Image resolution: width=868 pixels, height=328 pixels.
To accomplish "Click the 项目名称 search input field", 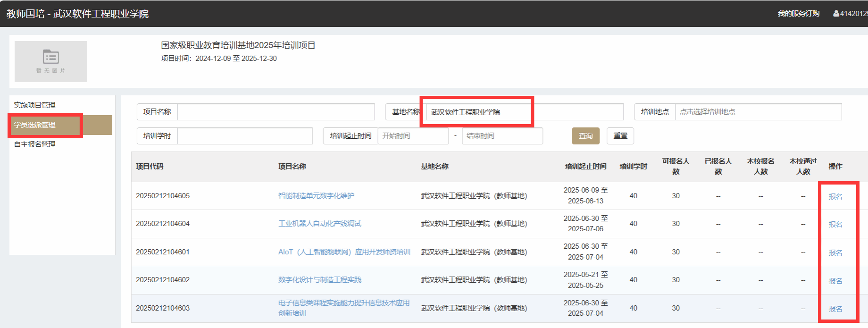I will tap(275, 112).
